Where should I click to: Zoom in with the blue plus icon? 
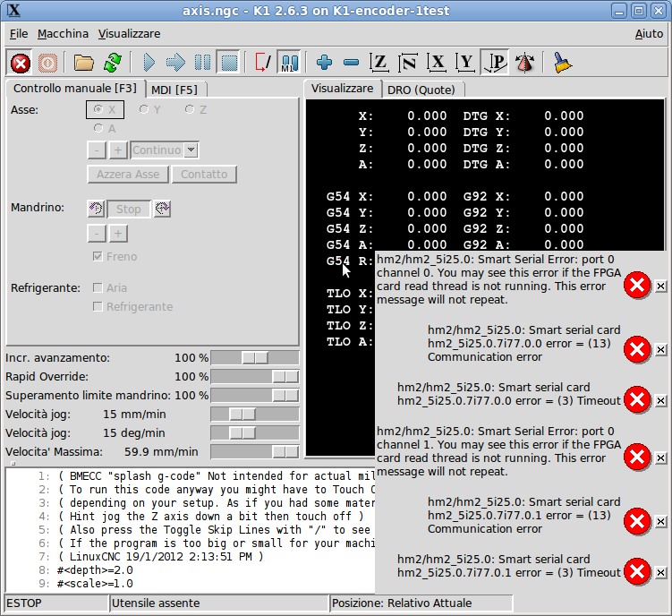click(x=324, y=63)
